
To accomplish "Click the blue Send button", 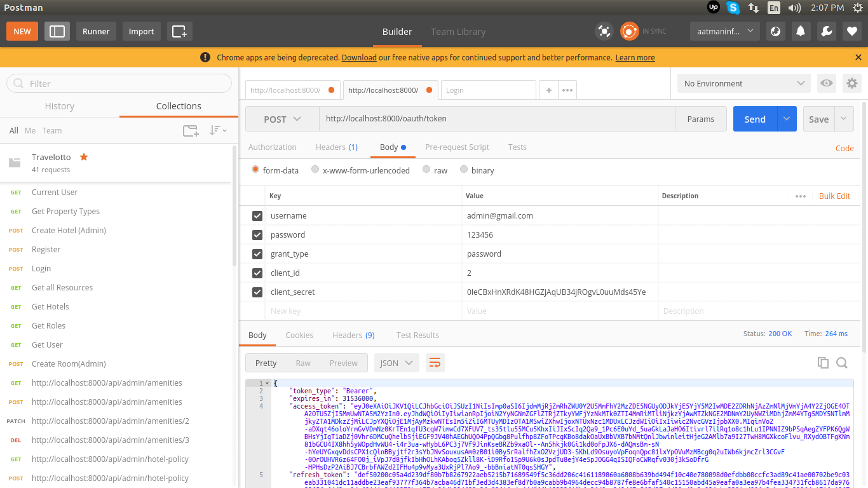I will [755, 119].
